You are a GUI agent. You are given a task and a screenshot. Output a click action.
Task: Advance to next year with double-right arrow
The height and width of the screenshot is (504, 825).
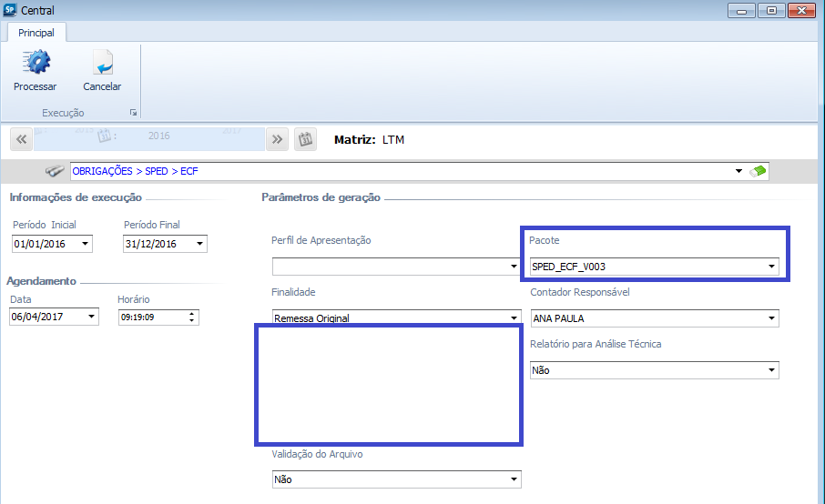(278, 139)
